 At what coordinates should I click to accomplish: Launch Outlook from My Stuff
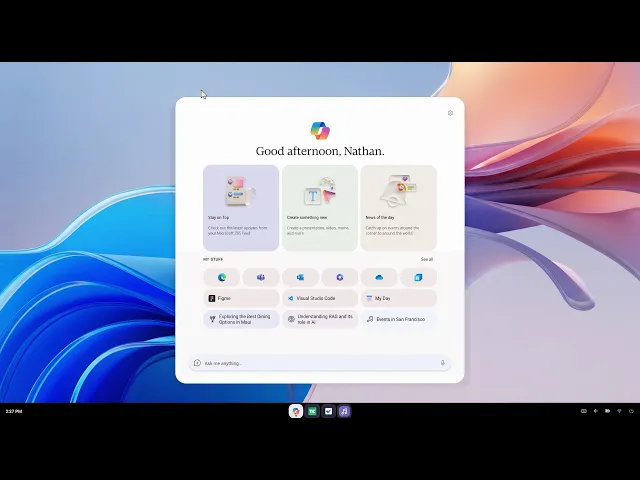[x=300, y=278]
